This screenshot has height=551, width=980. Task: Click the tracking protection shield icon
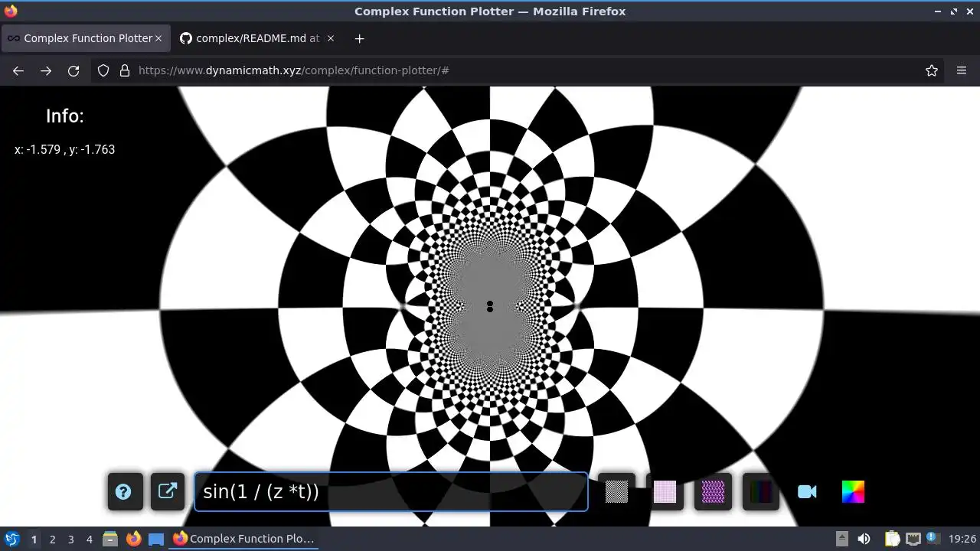[x=103, y=70]
